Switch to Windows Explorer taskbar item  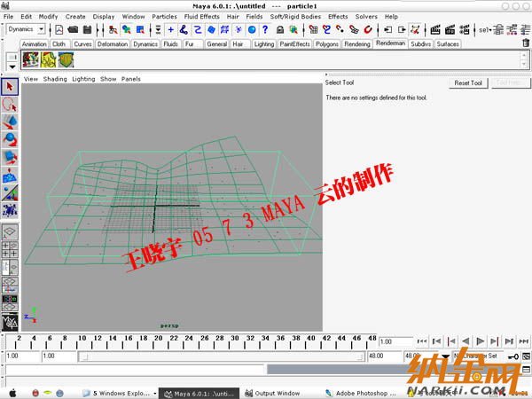[x=120, y=393]
